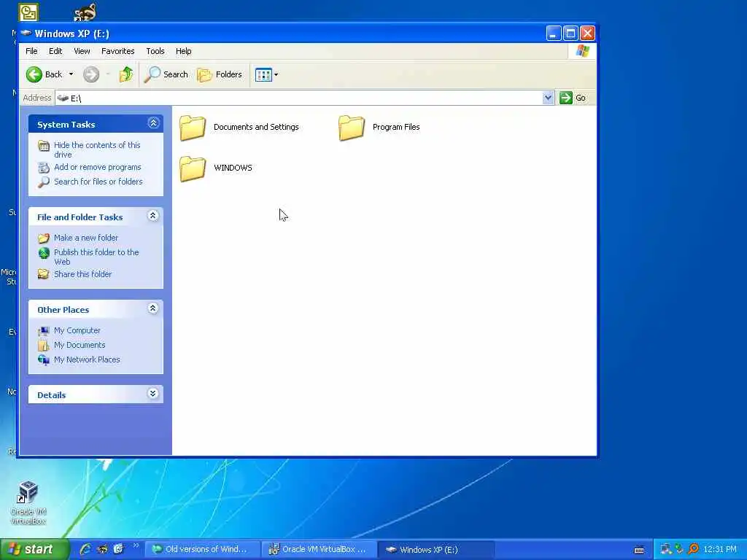Click the raccoon desktop shortcut icon
The height and width of the screenshot is (560, 747).
(85, 12)
